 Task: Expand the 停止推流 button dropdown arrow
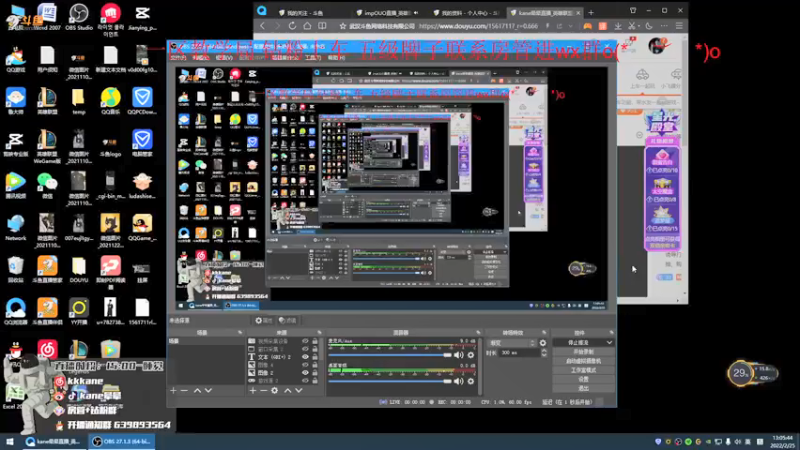click(609, 343)
